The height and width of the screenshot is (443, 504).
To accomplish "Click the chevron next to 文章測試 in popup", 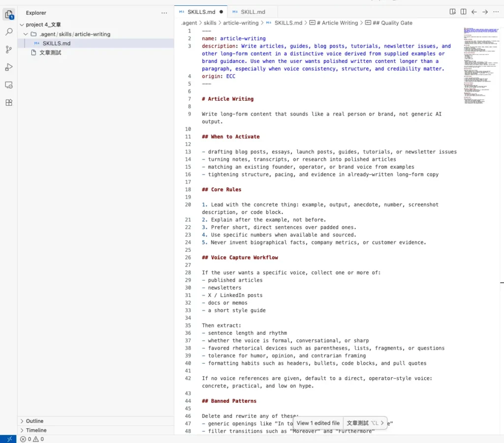I will pyautogui.click(x=382, y=423).
